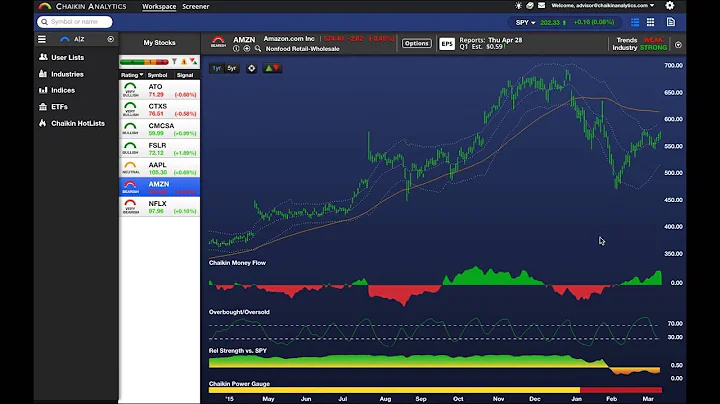The width and height of the screenshot is (720, 404).
Task: Click the bearish gauge icon beside AMZN header
Action: (x=218, y=42)
